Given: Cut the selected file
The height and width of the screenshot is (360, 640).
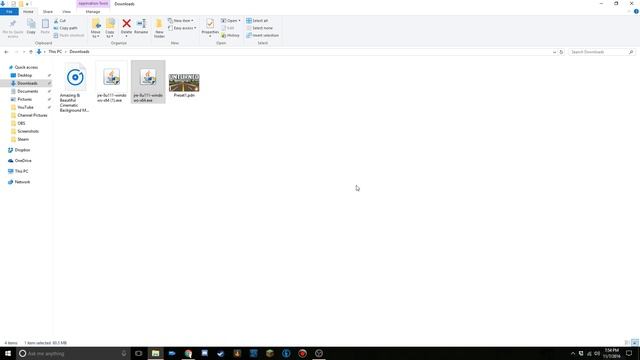Looking at the screenshot, I should [x=60, y=21].
